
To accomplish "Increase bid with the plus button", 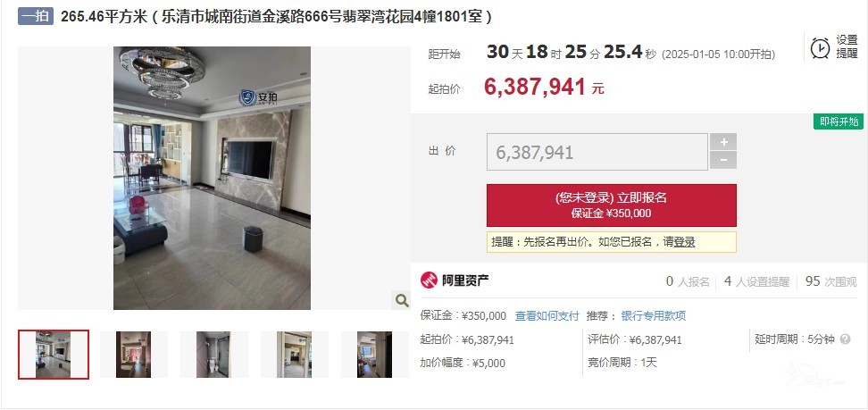I will [x=723, y=142].
